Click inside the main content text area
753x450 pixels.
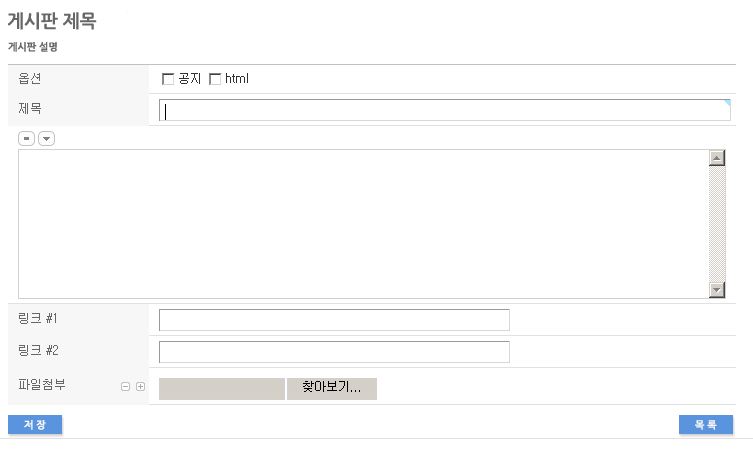click(x=362, y=223)
